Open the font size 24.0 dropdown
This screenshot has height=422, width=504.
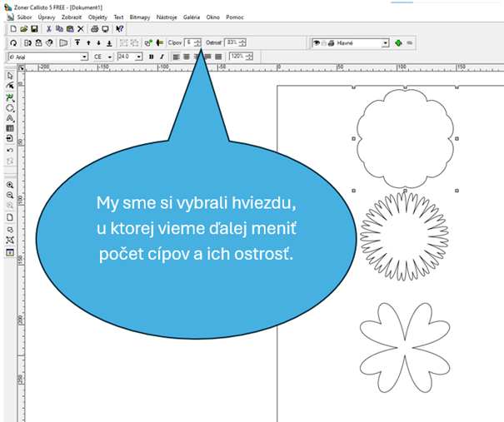(x=137, y=57)
